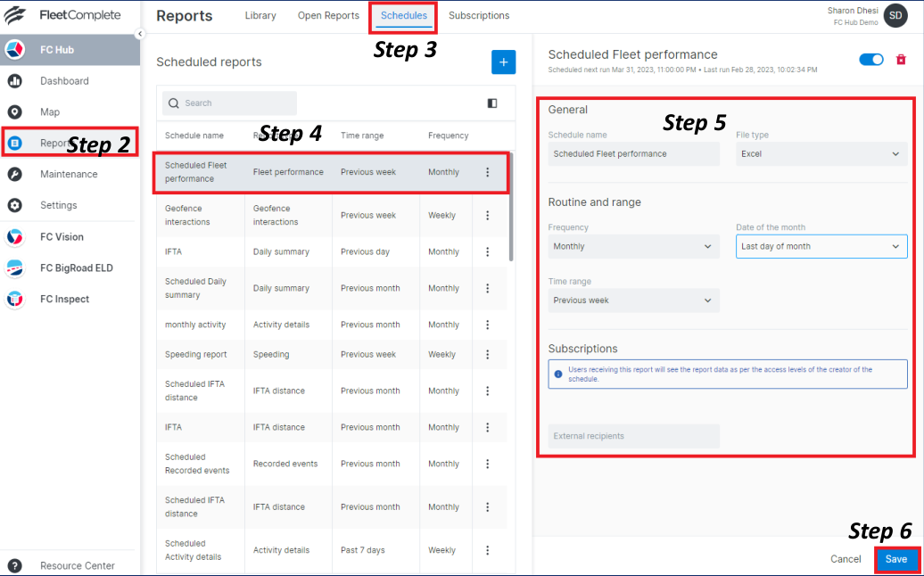Open Resource Center help icon
The image size is (924, 576).
click(14, 565)
